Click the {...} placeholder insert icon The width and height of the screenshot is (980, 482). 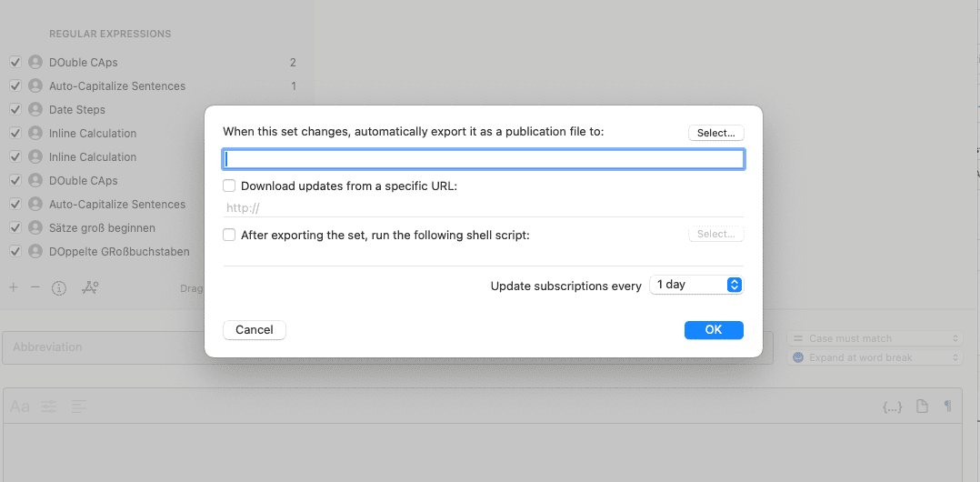click(x=892, y=407)
